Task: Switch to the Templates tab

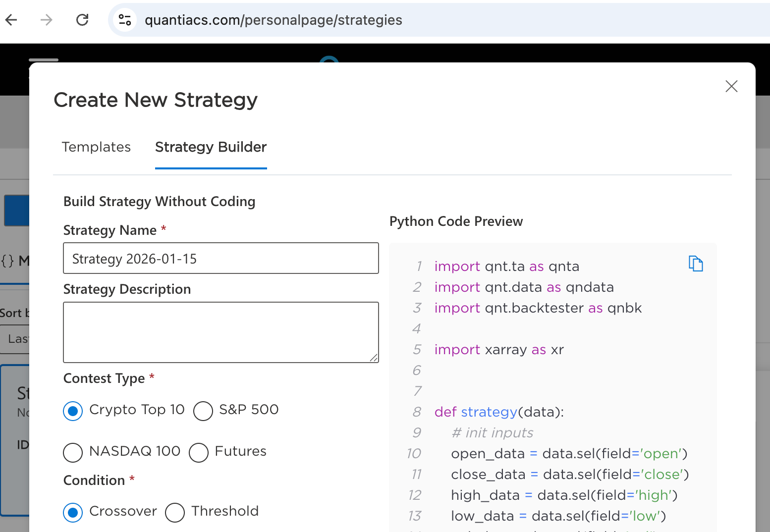Action: coord(96,147)
